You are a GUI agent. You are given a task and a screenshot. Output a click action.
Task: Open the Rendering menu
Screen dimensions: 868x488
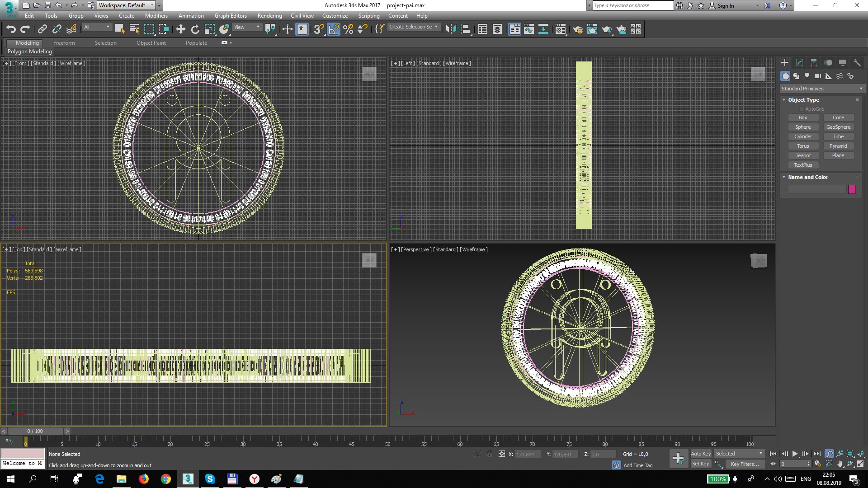tap(269, 15)
